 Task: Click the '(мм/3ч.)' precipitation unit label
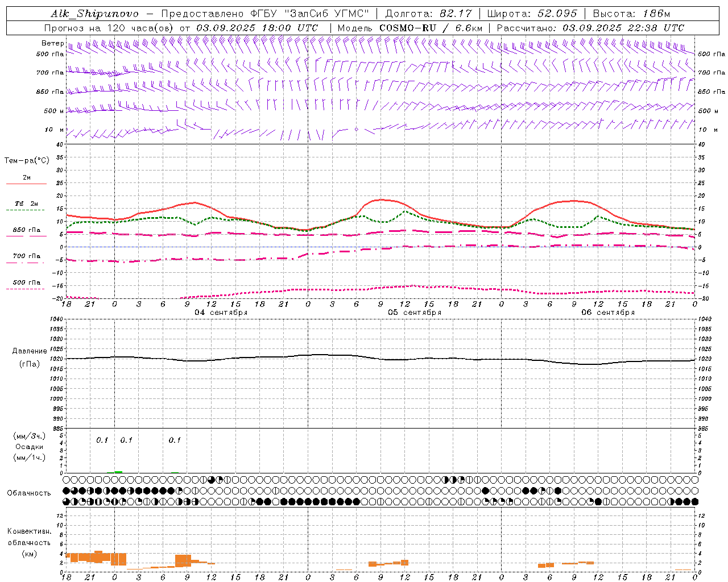(30, 436)
